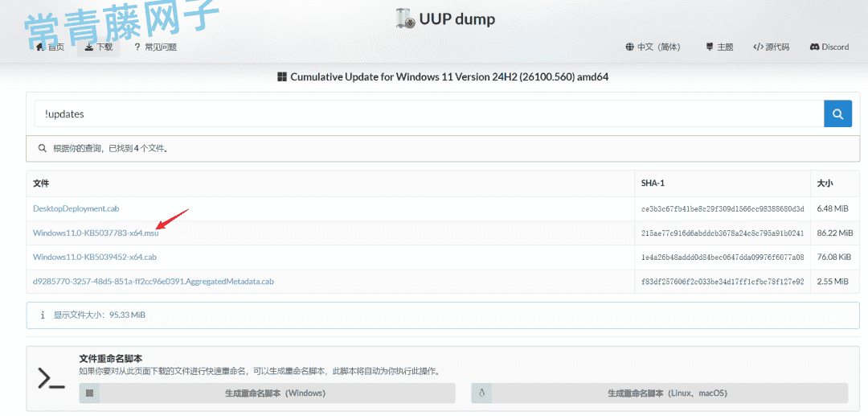
Task: Go to 首页 home page
Action: coord(50,47)
